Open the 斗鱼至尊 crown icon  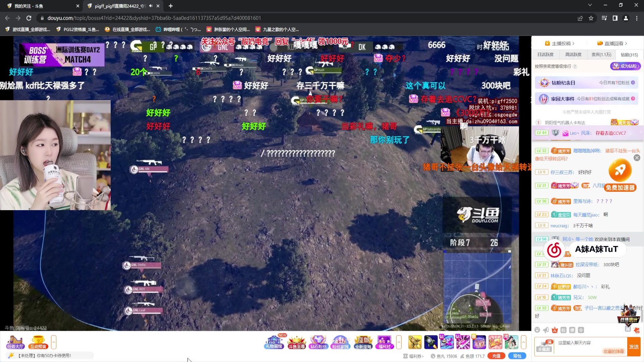(x=297, y=342)
